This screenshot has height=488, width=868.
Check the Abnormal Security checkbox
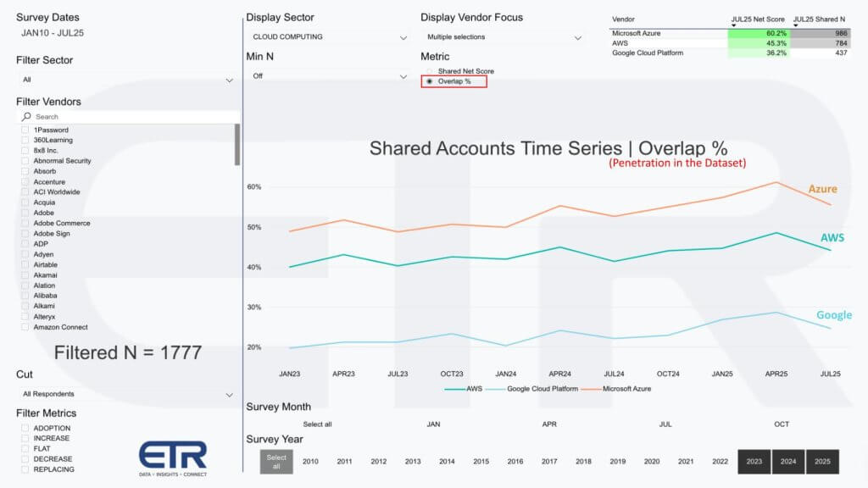click(x=25, y=161)
